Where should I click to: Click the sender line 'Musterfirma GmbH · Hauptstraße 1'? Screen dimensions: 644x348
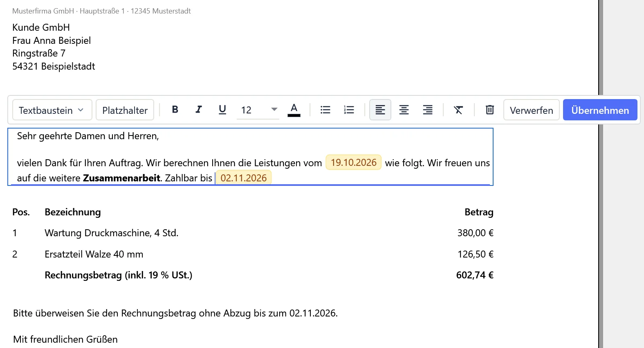pyautogui.click(x=68, y=11)
